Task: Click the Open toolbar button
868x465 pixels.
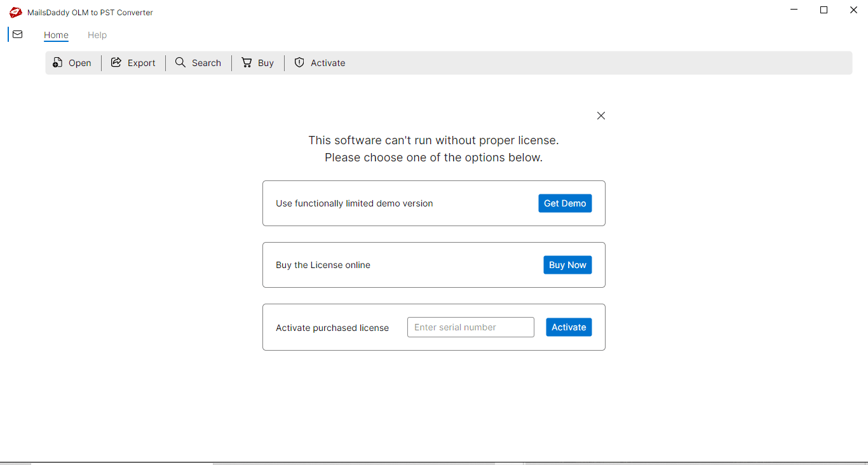Action: point(72,63)
